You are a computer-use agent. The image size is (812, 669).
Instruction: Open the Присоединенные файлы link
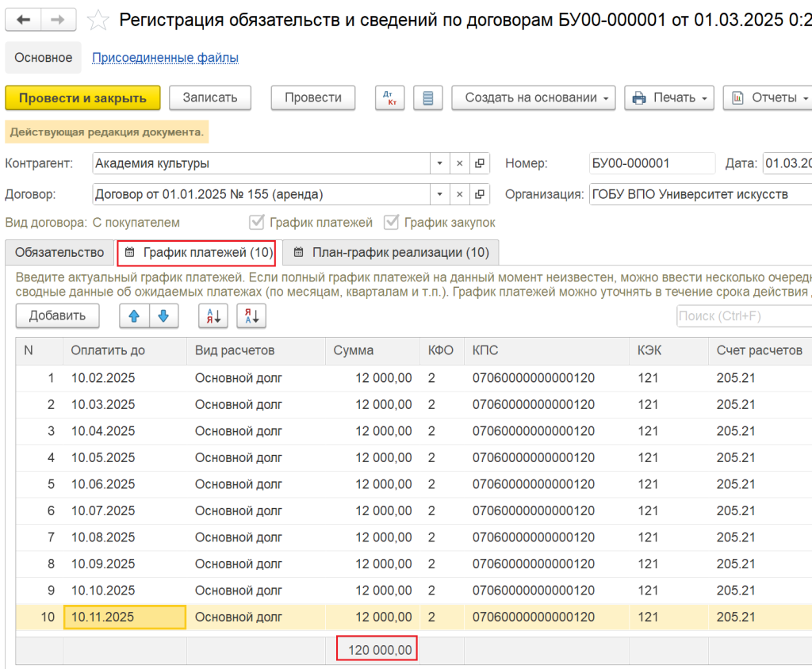point(165,58)
